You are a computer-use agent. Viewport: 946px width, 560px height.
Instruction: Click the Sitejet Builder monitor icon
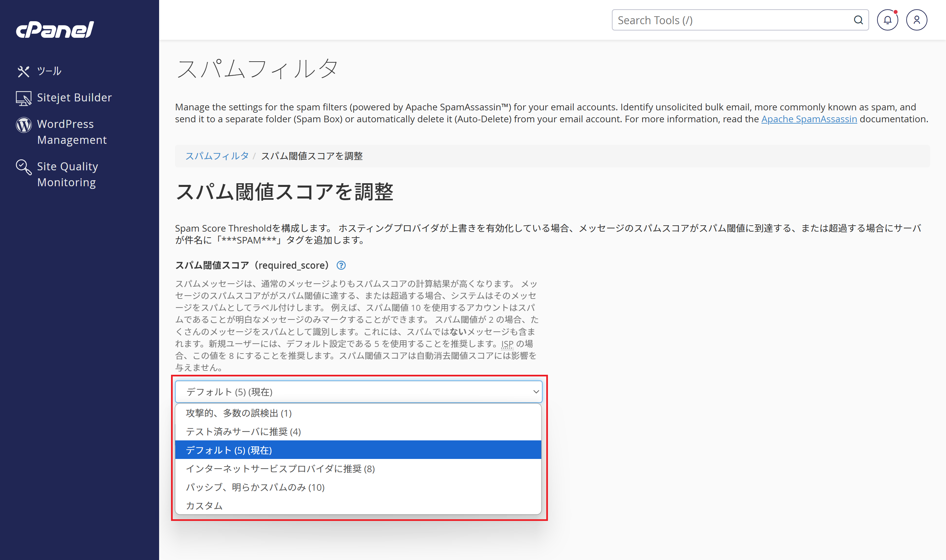pos(24,98)
